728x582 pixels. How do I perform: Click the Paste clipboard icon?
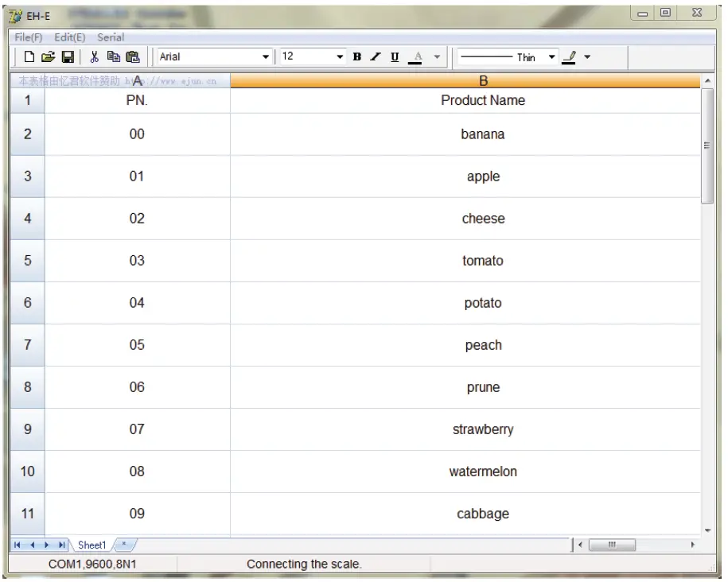pos(133,57)
